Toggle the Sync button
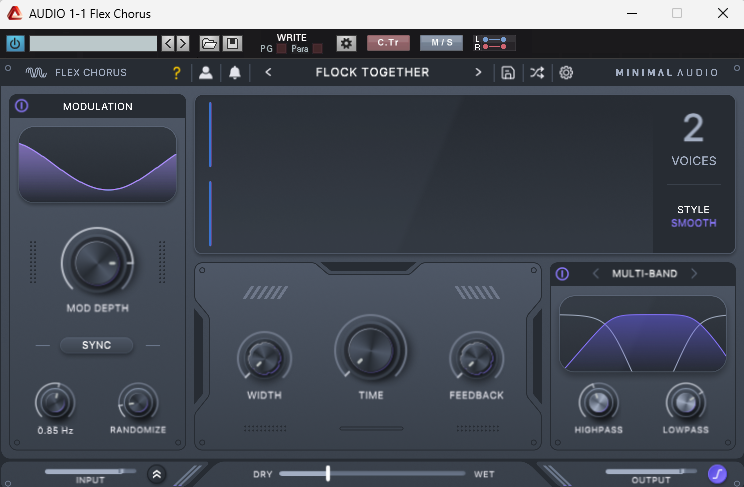This screenshot has height=487, width=744. pyautogui.click(x=96, y=345)
